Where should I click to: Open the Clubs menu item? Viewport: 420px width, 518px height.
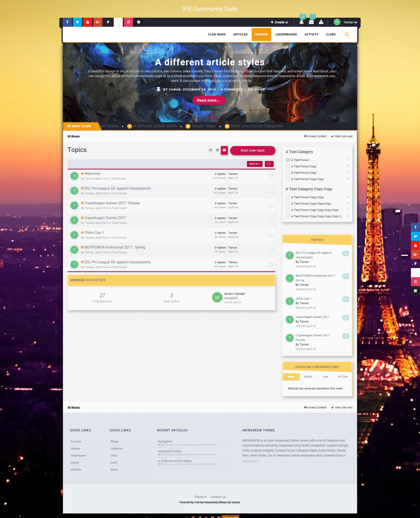pyautogui.click(x=331, y=34)
